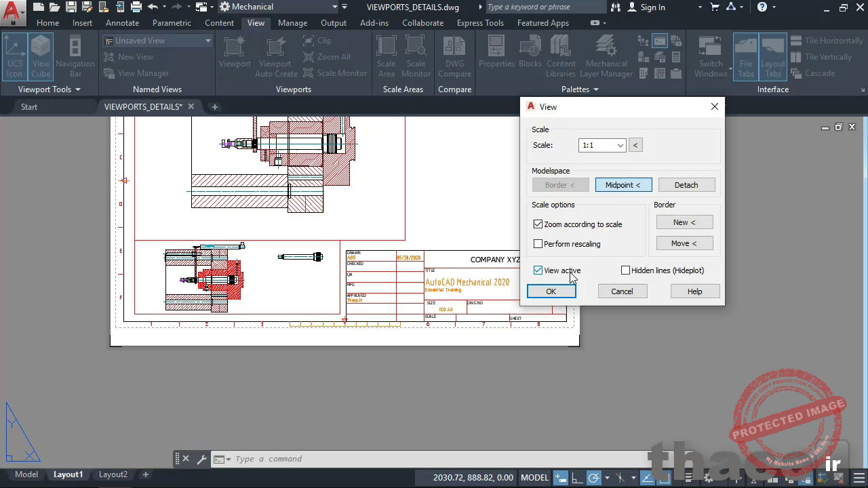Toggle the MODEL space button in status bar
The height and width of the screenshot is (488, 868).
(x=534, y=477)
